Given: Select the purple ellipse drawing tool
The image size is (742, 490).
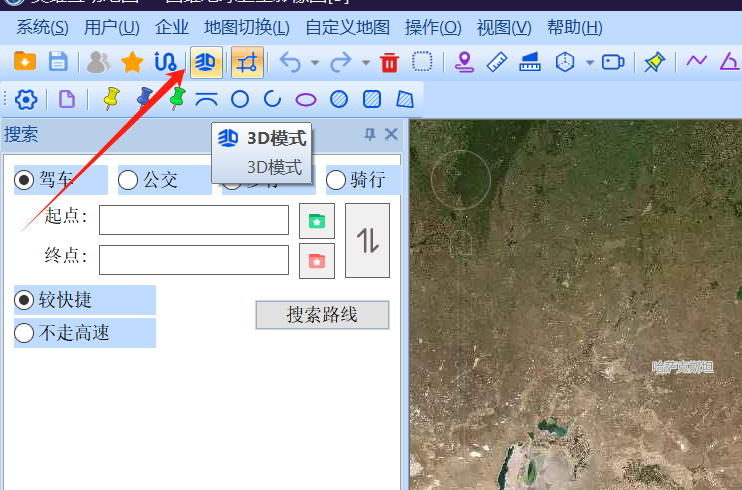Looking at the screenshot, I should [x=306, y=100].
